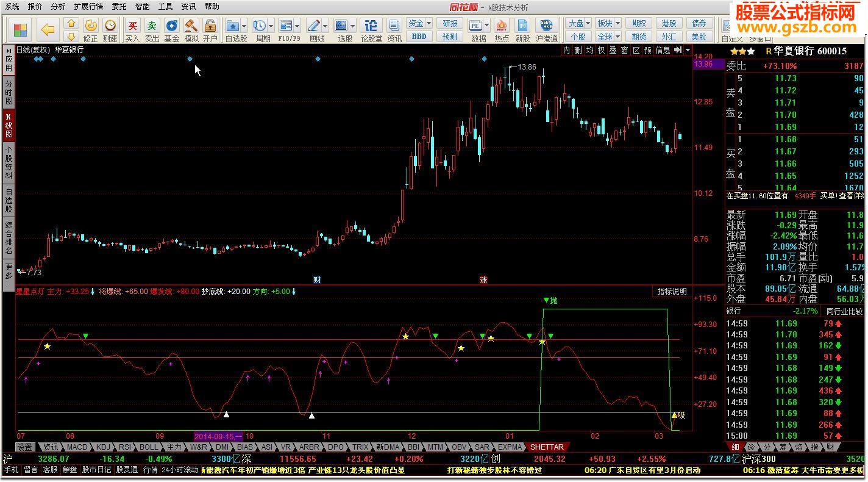The width and height of the screenshot is (868, 482).
Task: Open the 基金 fund icon
Action: coord(172,26)
